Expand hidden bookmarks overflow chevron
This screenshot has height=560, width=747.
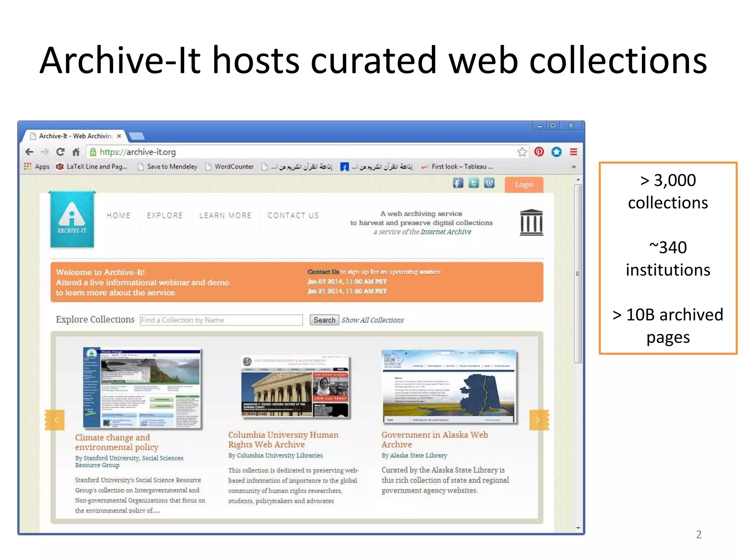pos(573,167)
